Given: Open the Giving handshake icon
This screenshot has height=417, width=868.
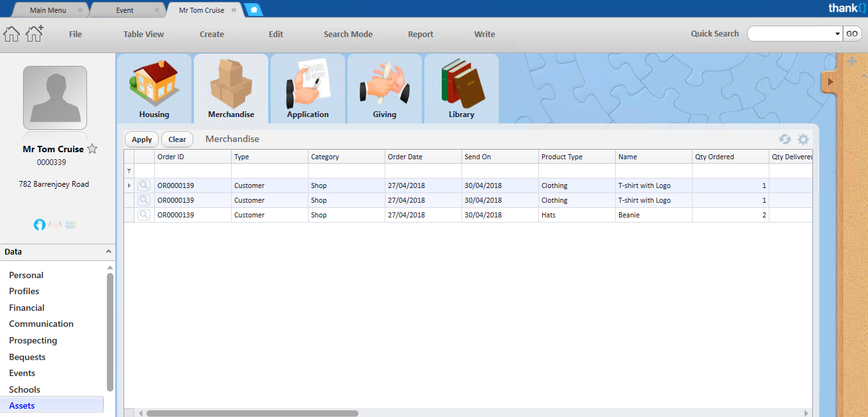Looking at the screenshot, I should [x=385, y=84].
